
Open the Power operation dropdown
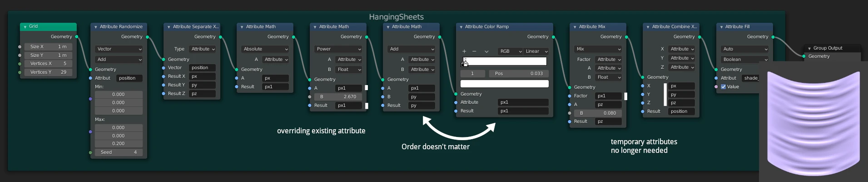(x=338, y=49)
